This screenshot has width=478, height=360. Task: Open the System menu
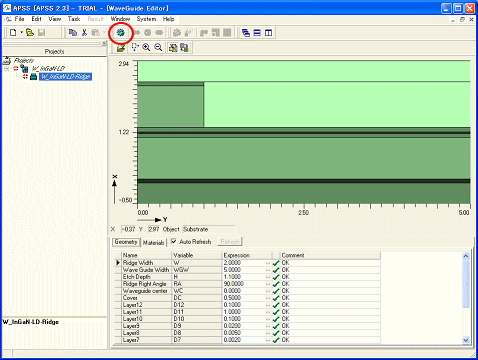146,19
